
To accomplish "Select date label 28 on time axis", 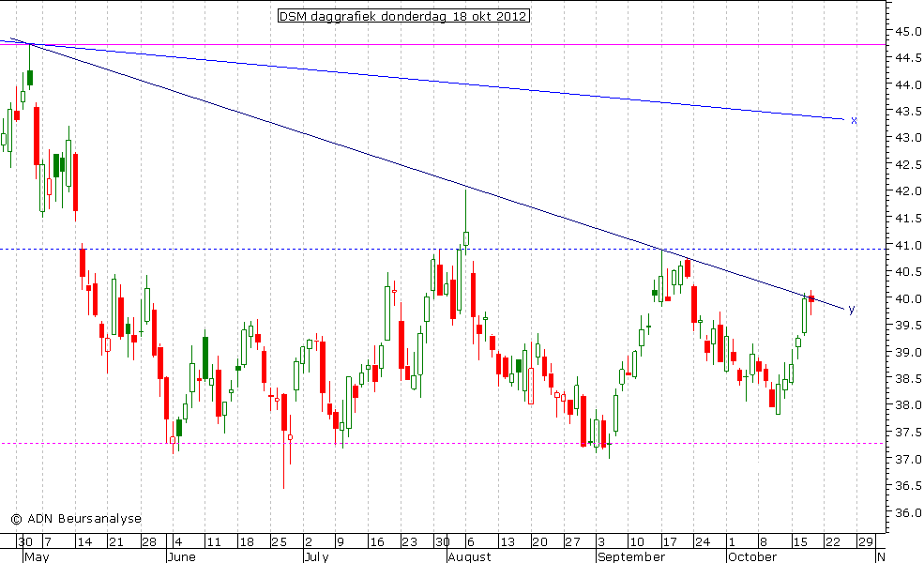I will pos(149,542).
